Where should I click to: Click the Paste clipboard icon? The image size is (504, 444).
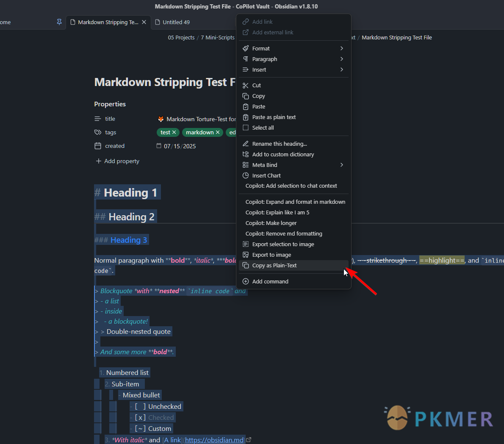point(246,107)
